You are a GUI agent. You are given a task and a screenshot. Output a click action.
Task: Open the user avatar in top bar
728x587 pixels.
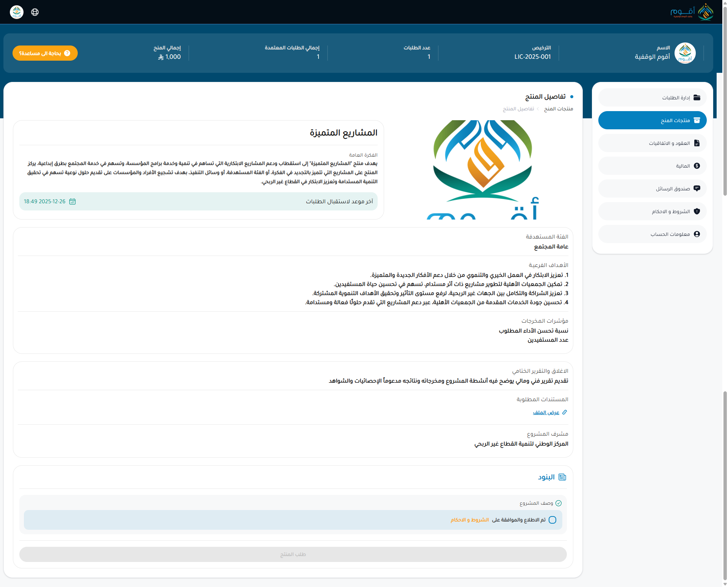pyautogui.click(x=17, y=12)
